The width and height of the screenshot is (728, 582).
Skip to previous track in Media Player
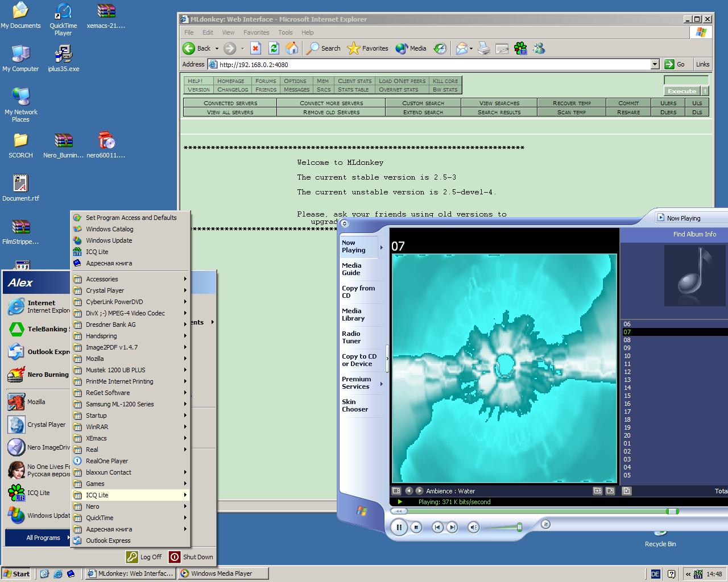point(437,527)
